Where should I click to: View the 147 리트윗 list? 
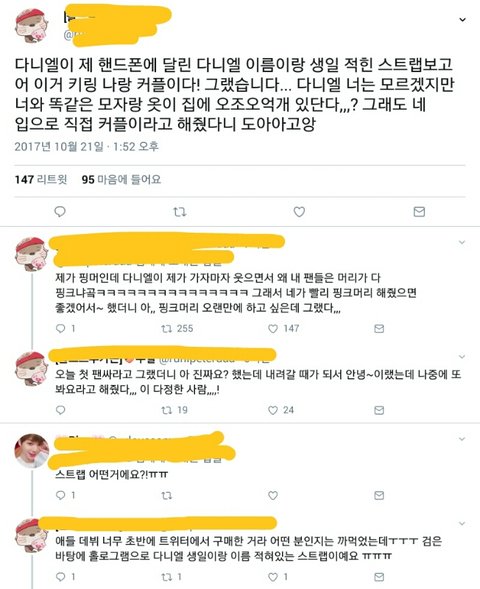point(41,180)
